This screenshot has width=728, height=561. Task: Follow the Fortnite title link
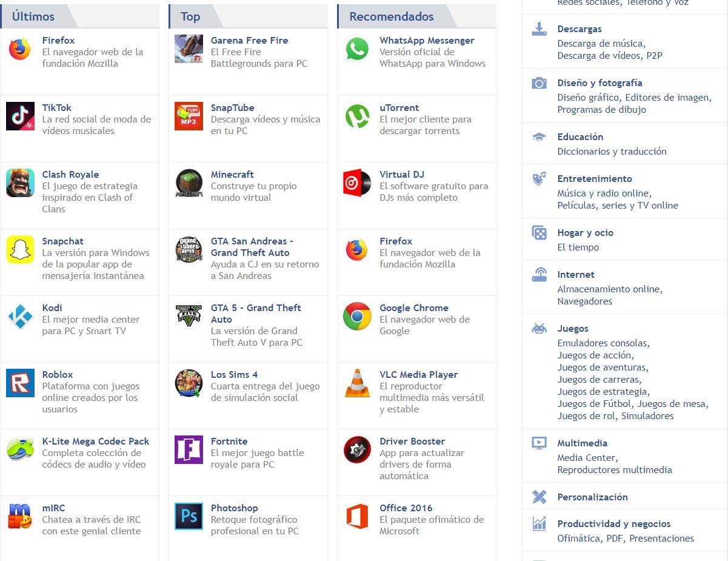click(x=229, y=441)
